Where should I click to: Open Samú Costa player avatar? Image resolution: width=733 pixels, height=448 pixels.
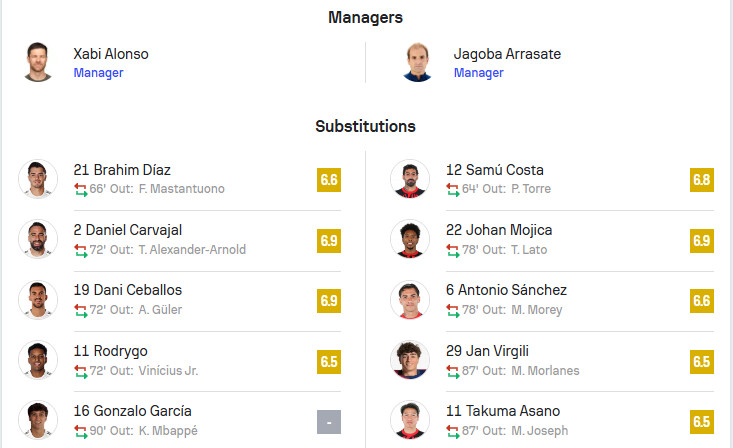[410, 179]
